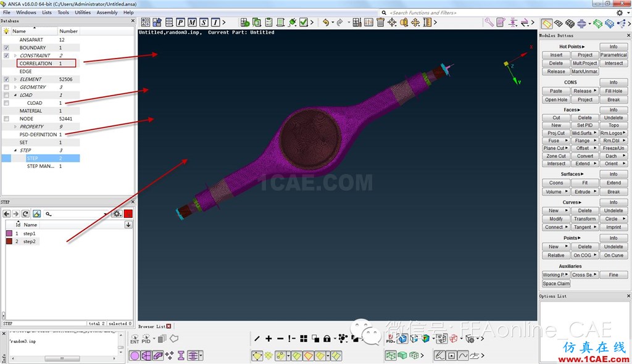The image size is (632, 364).
Task: Click the ENT visibility icon in bottom toolbar
Action: (135, 339)
